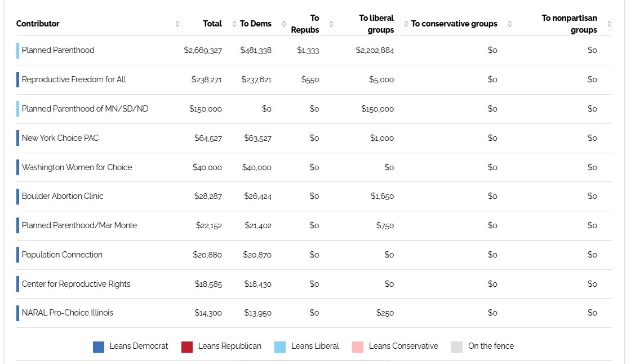Select the Planned Parenthood contributor row
This screenshot has width=631, height=364.
pos(58,50)
